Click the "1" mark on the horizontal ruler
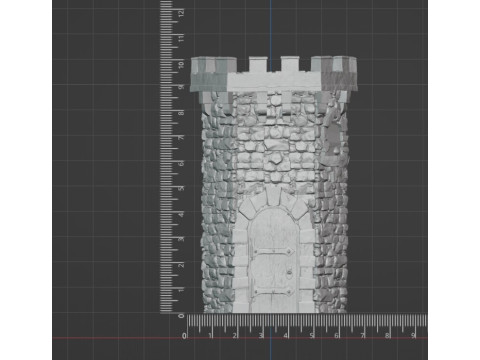Image resolution: width=480 pixels, height=360 pixels. pyautogui.click(x=210, y=336)
